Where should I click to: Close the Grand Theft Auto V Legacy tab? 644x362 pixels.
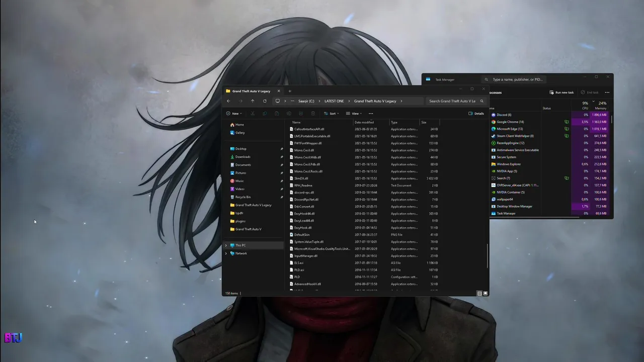[279, 91]
